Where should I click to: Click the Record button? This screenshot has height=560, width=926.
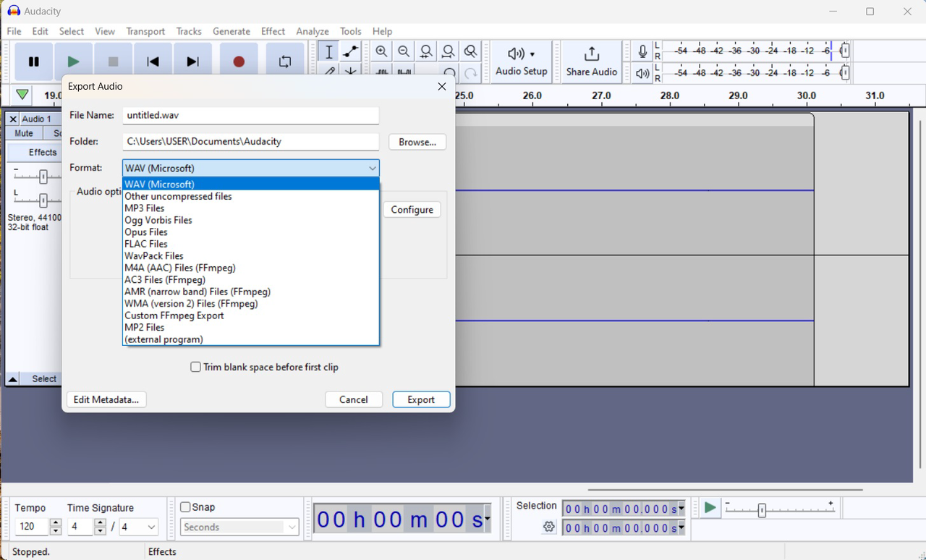tap(239, 61)
